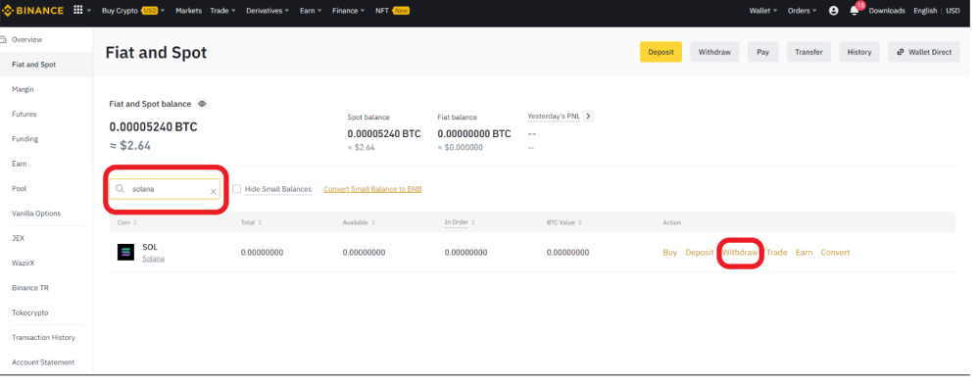
Task: Clear the solana search with X icon
Action: pyautogui.click(x=213, y=191)
